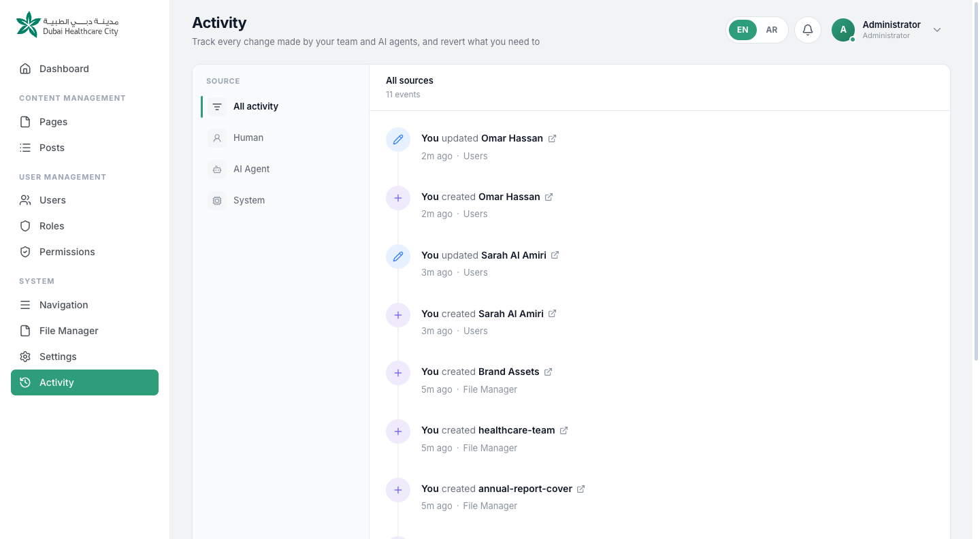
Task: Click plus icon of created Sarah Al Amiri event
Action: point(398,315)
